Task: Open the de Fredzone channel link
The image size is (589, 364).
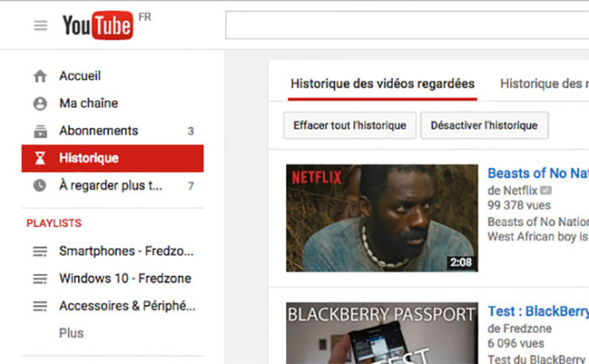Action: pyautogui.click(x=519, y=329)
